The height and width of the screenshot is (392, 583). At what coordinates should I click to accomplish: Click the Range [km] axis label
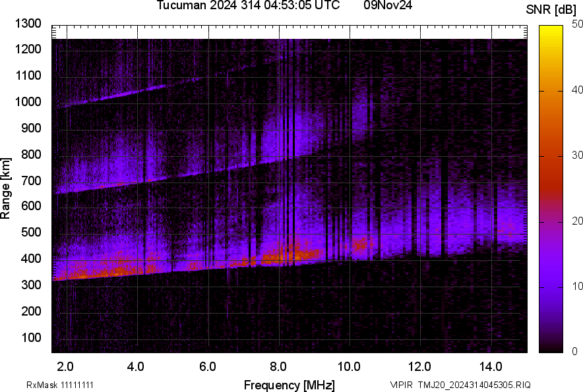5,188
